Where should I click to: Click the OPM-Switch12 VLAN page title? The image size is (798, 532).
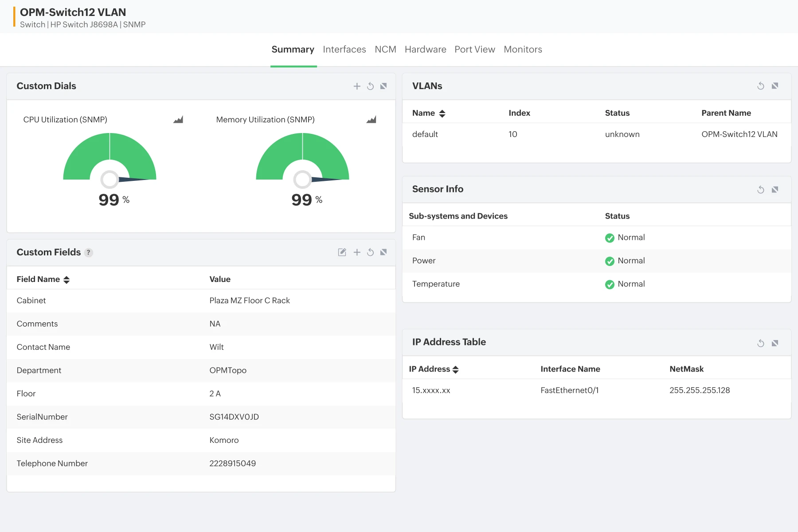pyautogui.click(x=73, y=12)
